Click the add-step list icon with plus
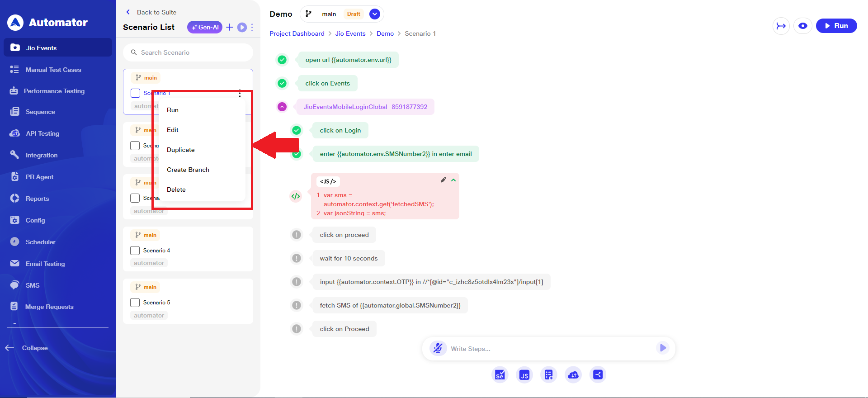 tap(548, 374)
